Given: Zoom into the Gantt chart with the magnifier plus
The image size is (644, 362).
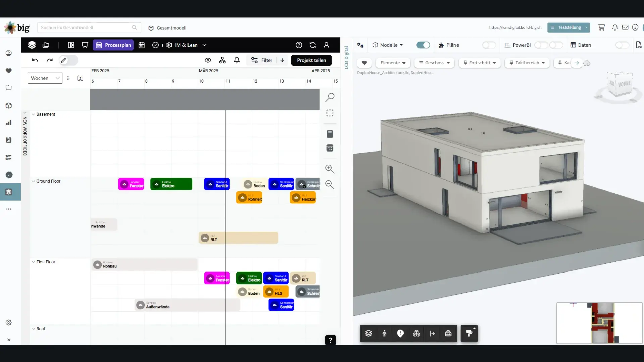Looking at the screenshot, I should click(330, 169).
